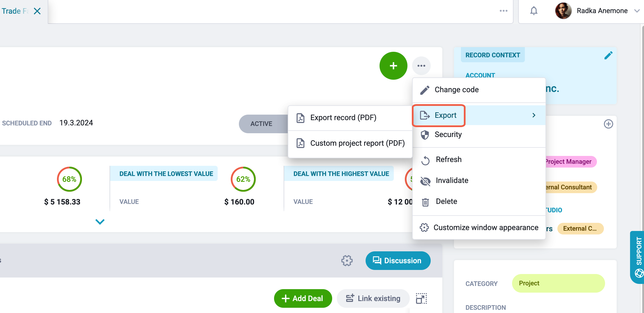Click the Add Deal button
The image size is (644, 313).
pos(303,298)
